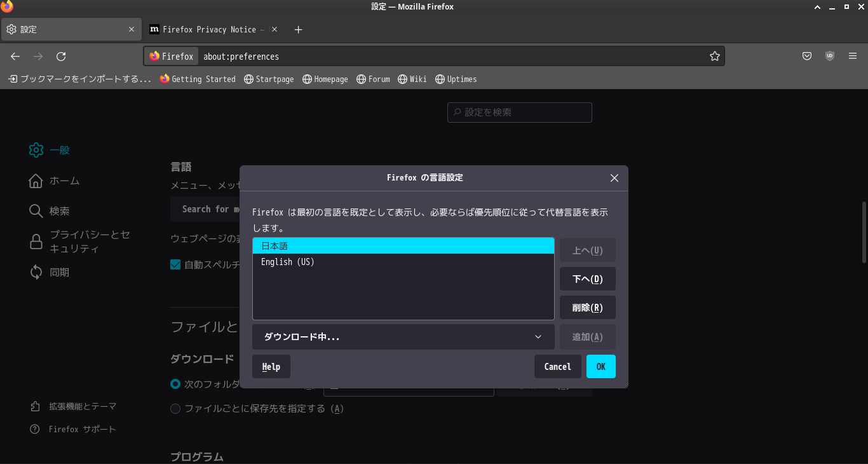Toggle the 自動スペルチェック checkbox
The image size is (868, 464).
(x=175, y=264)
